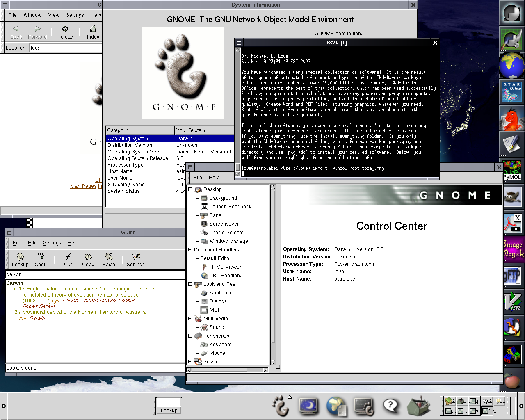Click the Control Center tree vertical scrollbar
The width and height of the screenshot is (525, 420).
pos(273,275)
